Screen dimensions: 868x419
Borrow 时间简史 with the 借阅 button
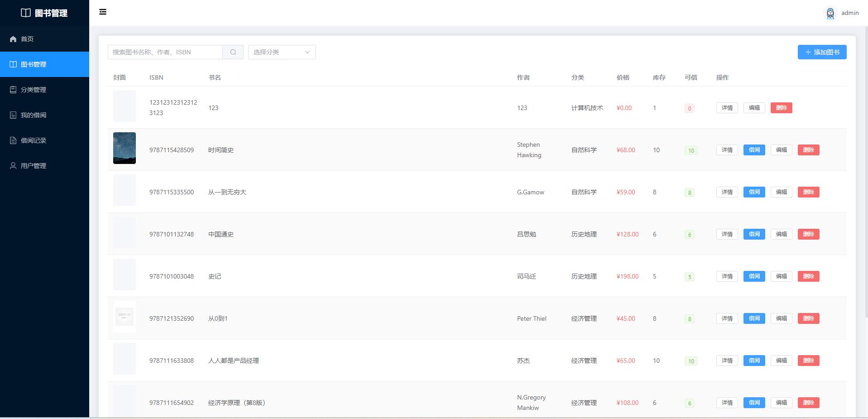(x=754, y=150)
